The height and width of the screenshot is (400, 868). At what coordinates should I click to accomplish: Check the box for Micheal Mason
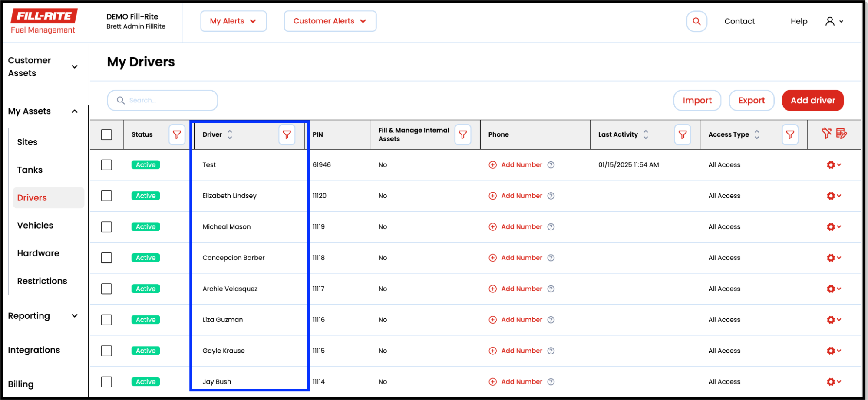point(106,227)
